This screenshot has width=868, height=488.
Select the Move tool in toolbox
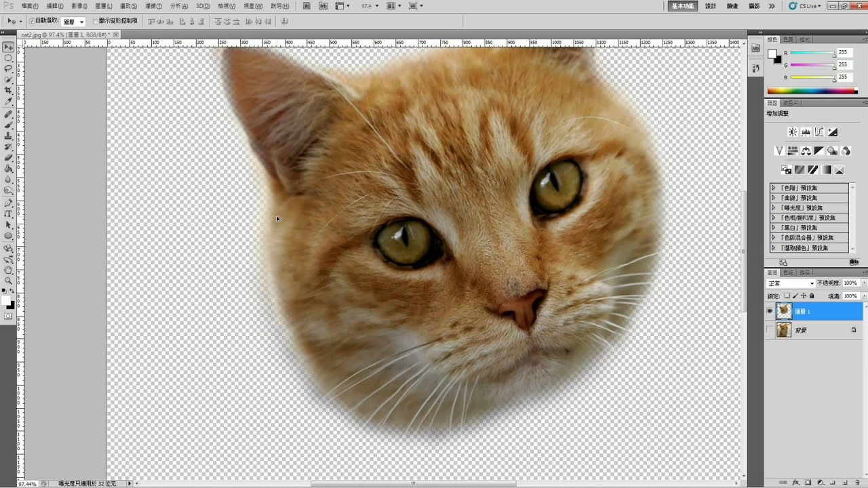8,47
